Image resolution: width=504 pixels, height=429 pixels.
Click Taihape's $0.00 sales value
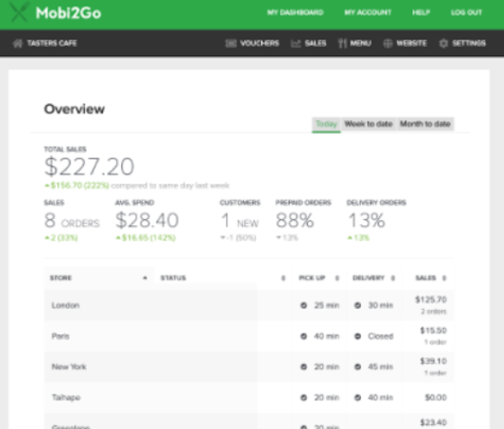(x=435, y=398)
